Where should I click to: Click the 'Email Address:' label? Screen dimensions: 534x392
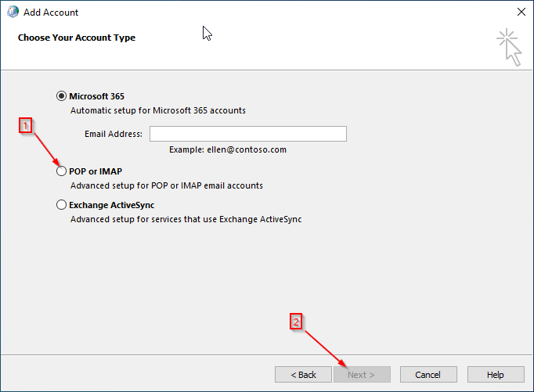pos(114,134)
